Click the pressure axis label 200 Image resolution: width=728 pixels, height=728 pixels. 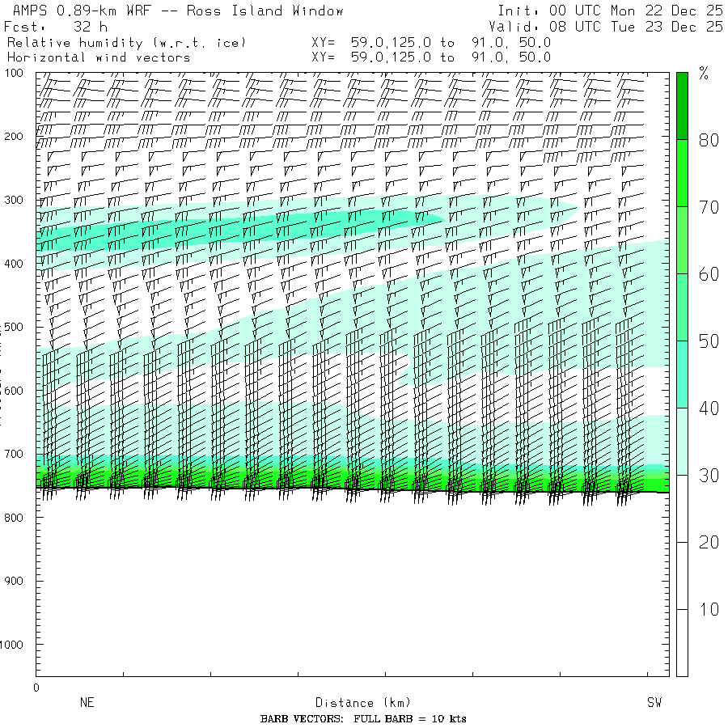14,137
